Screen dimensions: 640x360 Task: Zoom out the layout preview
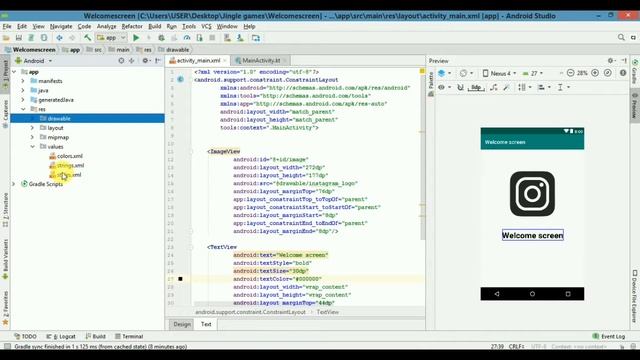tap(571, 73)
